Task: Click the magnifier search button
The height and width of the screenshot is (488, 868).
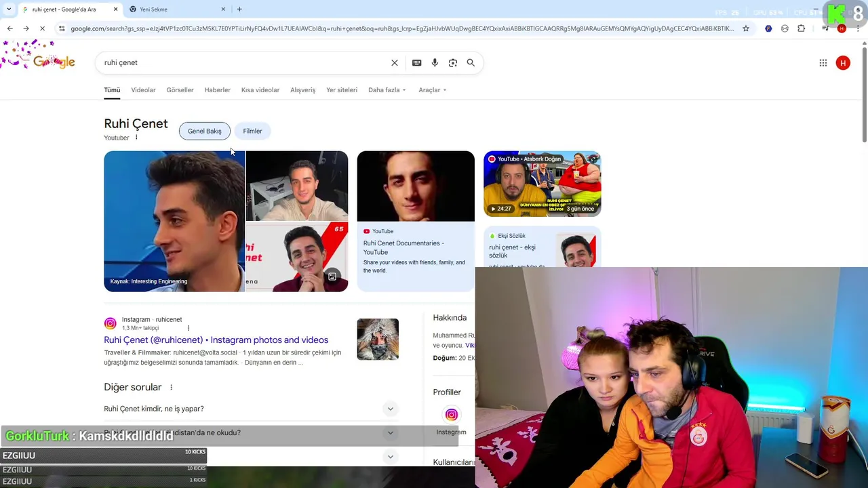Action: pos(471,62)
